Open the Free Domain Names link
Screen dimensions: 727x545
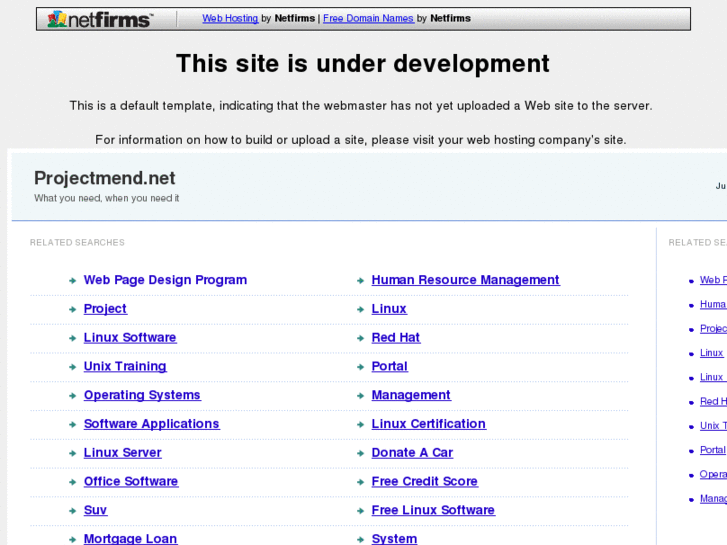click(368, 18)
